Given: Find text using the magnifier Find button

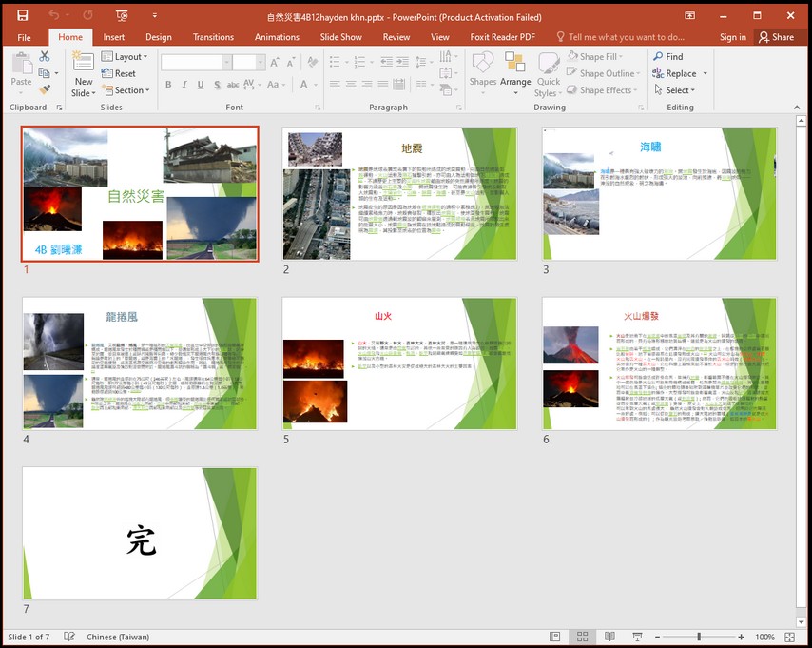Looking at the screenshot, I should (668, 56).
